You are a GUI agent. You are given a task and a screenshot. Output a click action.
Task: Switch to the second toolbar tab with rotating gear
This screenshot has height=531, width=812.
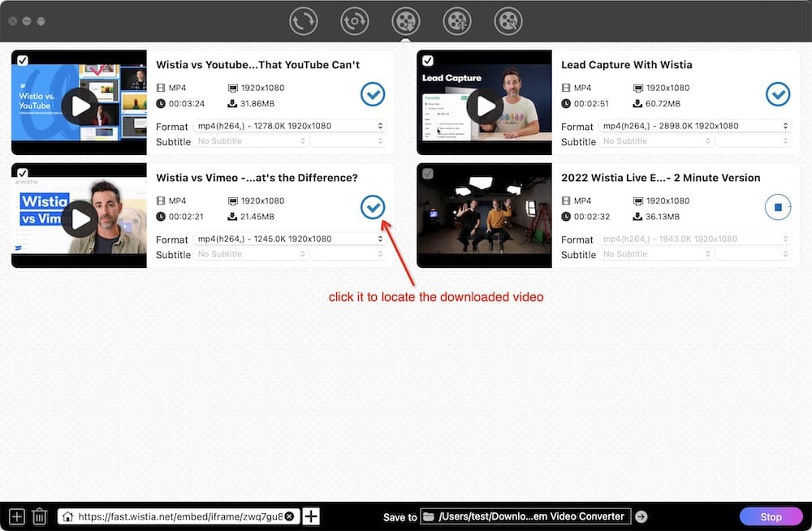[354, 21]
